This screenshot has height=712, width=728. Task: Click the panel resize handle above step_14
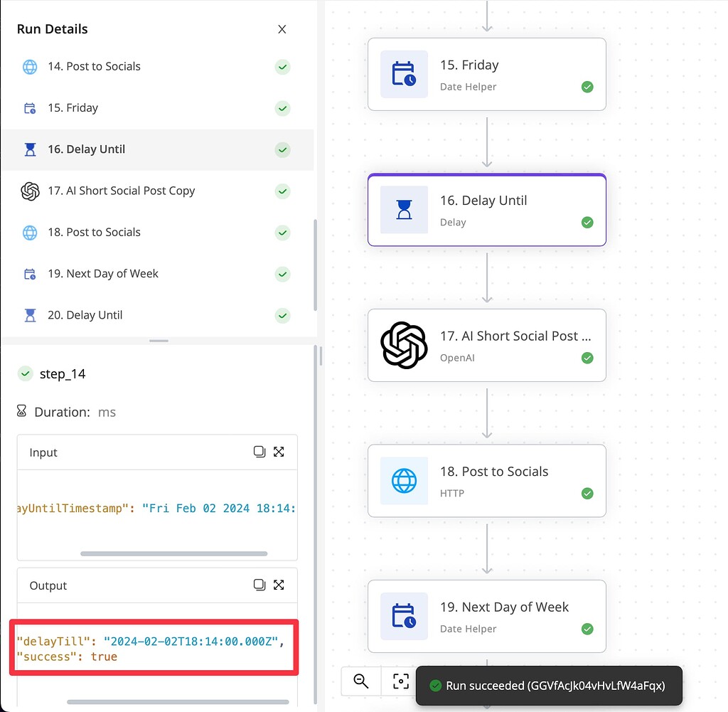pyautogui.click(x=159, y=341)
